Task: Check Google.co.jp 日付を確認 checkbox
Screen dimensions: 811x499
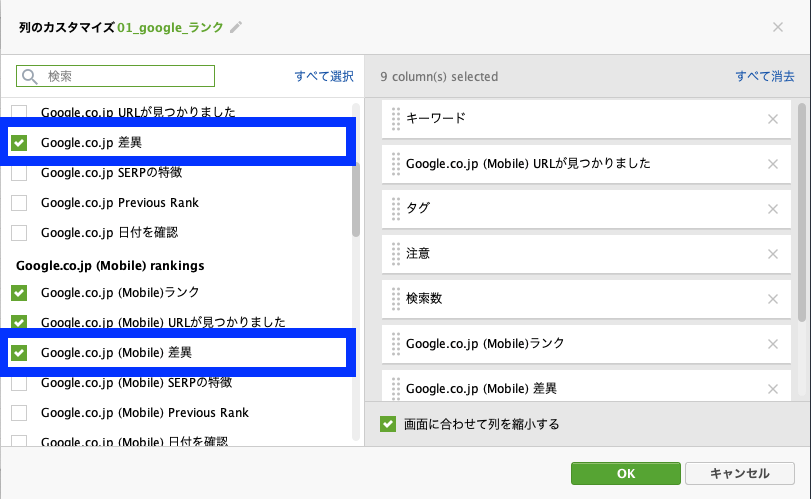Action: (x=19, y=233)
